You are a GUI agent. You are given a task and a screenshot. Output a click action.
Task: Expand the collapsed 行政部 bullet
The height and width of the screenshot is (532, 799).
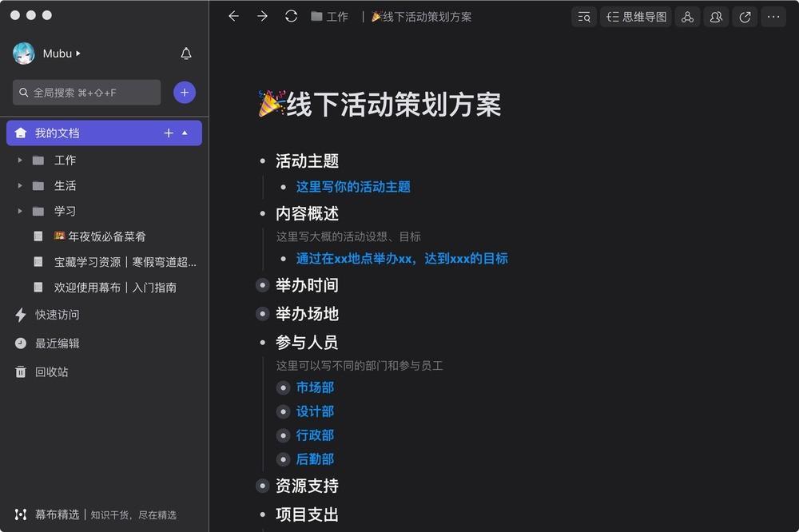point(284,435)
